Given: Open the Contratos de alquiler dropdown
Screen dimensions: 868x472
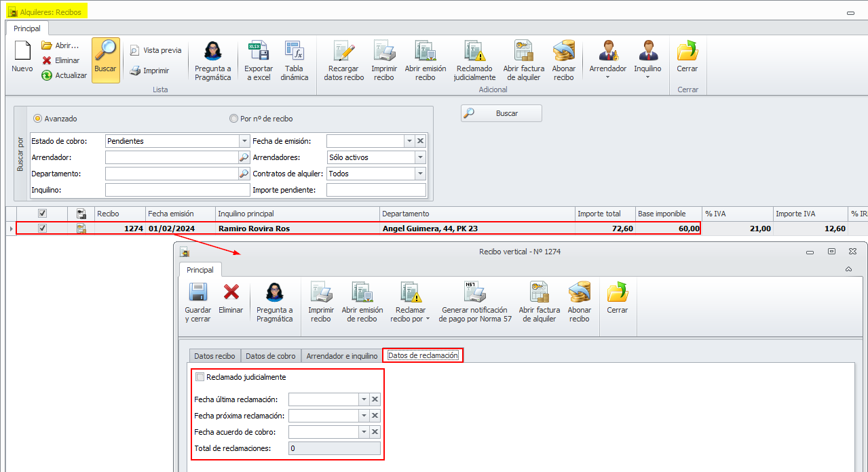Looking at the screenshot, I should (x=421, y=174).
